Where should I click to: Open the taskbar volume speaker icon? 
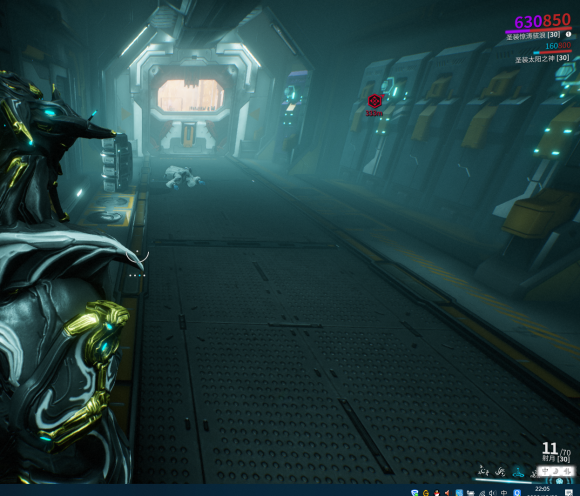[493, 493]
